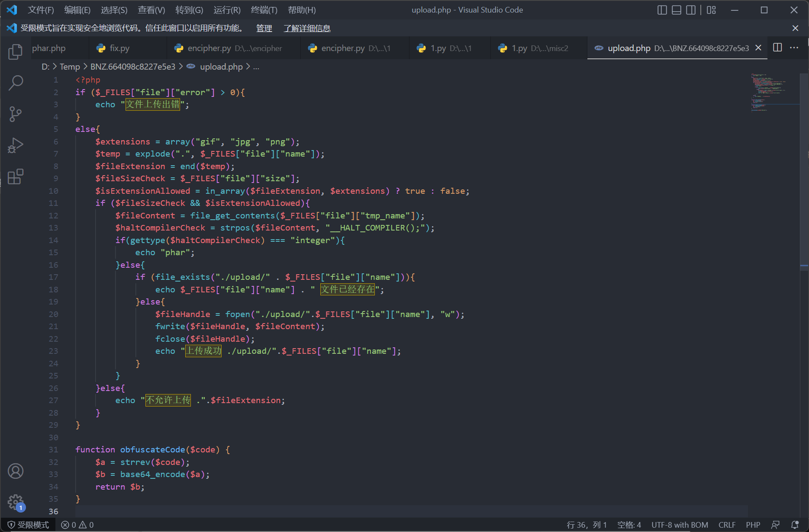Switch to 1.py tab in folder 1

(450, 48)
